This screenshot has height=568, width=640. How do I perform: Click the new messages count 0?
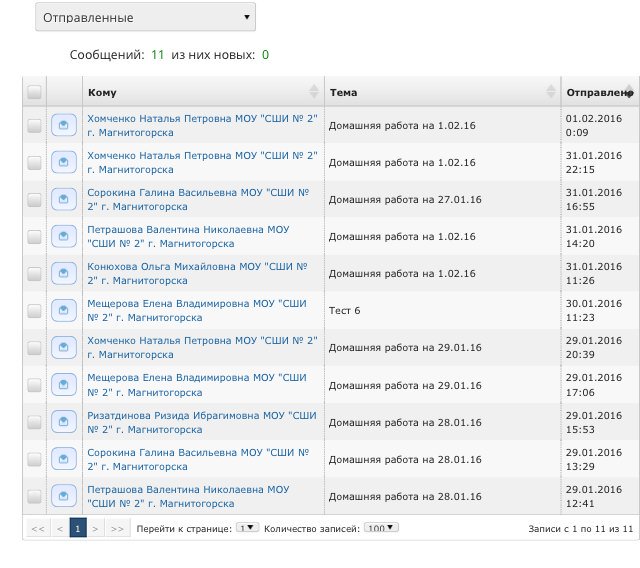265,55
